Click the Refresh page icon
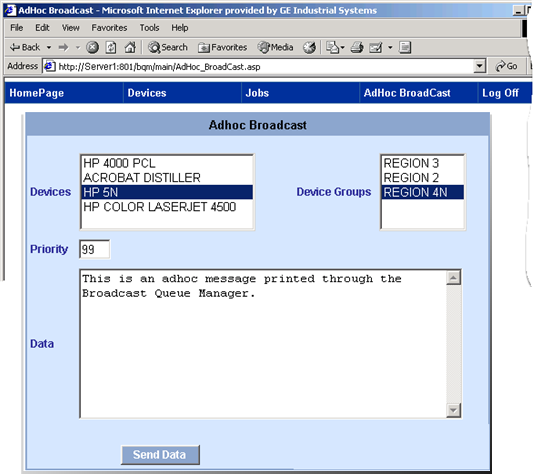Screen dimensions: 534x474 coord(111,47)
